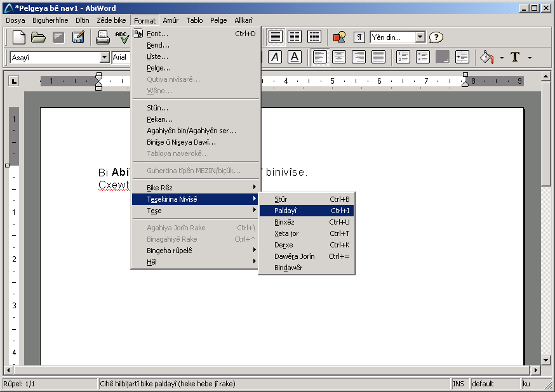Apply bulleted list icon

423,57
